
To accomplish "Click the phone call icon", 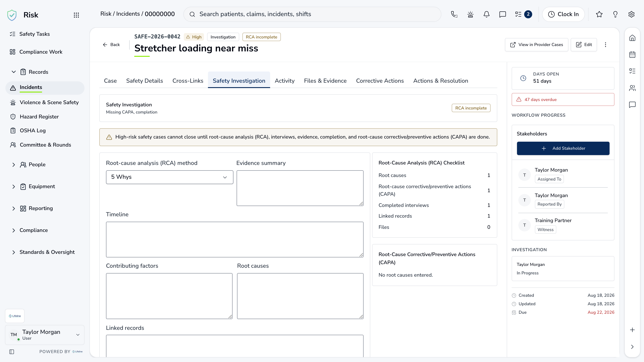I will click(x=454, y=14).
